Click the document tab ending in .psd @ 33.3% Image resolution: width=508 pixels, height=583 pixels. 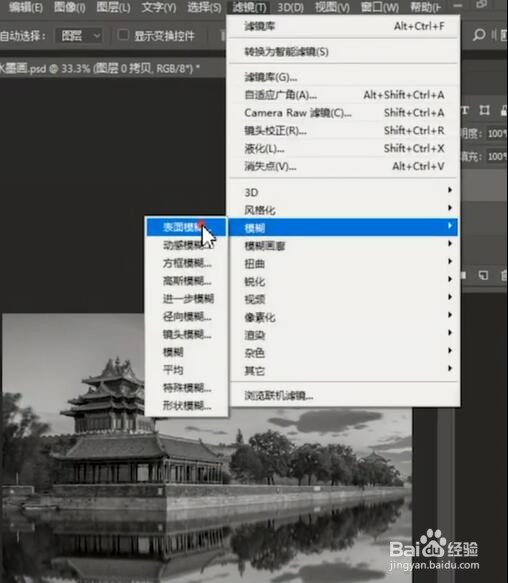click(x=100, y=68)
